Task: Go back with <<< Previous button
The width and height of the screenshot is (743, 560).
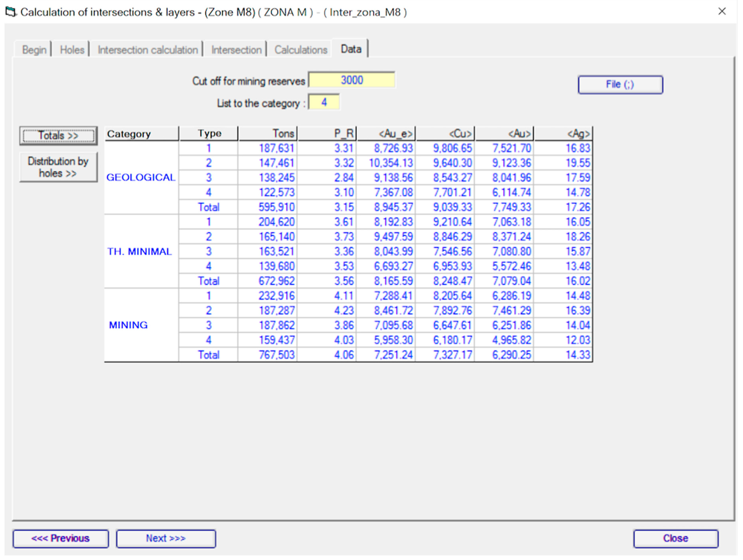Action: pyautogui.click(x=61, y=539)
